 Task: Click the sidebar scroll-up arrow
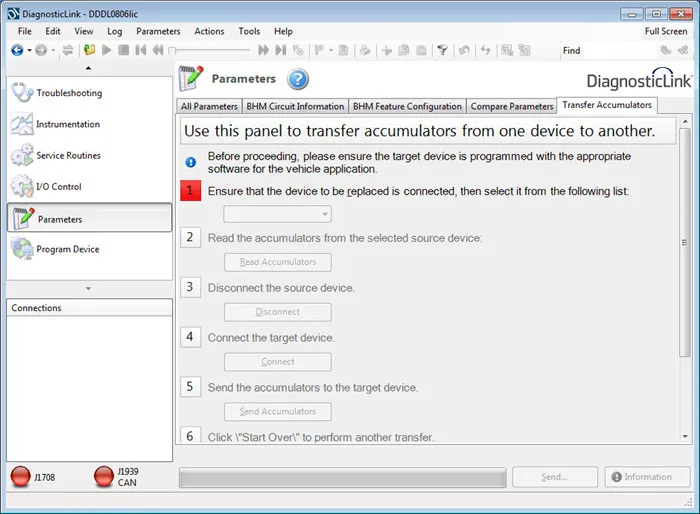pos(88,68)
